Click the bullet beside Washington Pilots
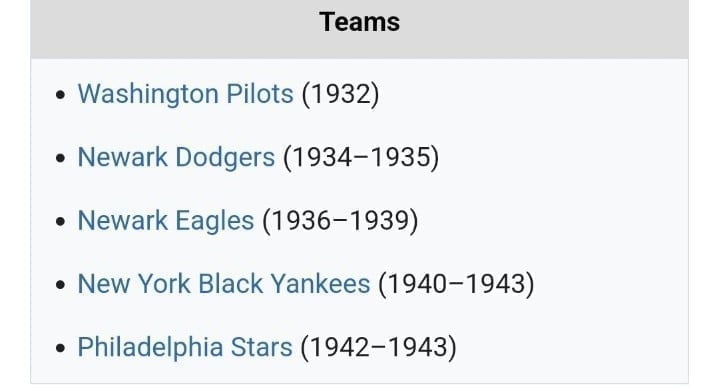The width and height of the screenshot is (719, 388). [60, 95]
